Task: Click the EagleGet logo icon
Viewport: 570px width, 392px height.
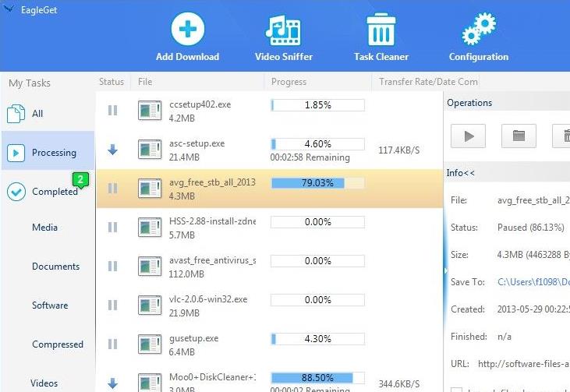Action: pyautogui.click(x=9, y=9)
